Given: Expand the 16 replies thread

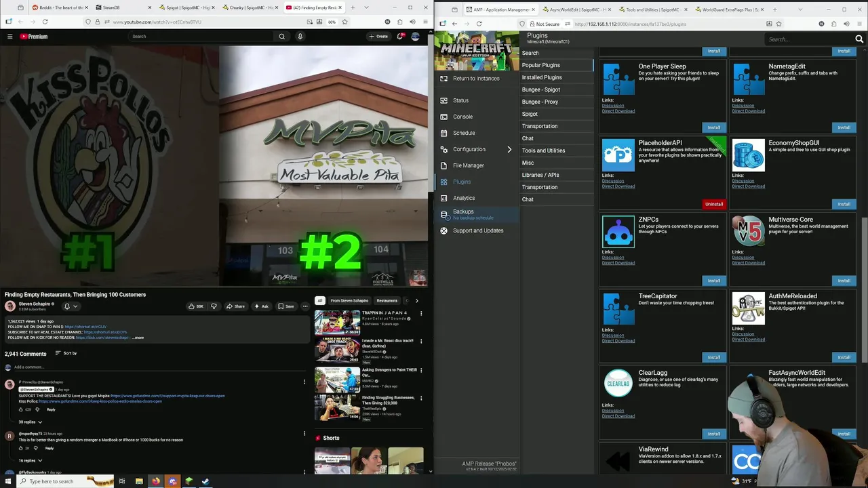Looking at the screenshot, I should [x=31, y=460].
